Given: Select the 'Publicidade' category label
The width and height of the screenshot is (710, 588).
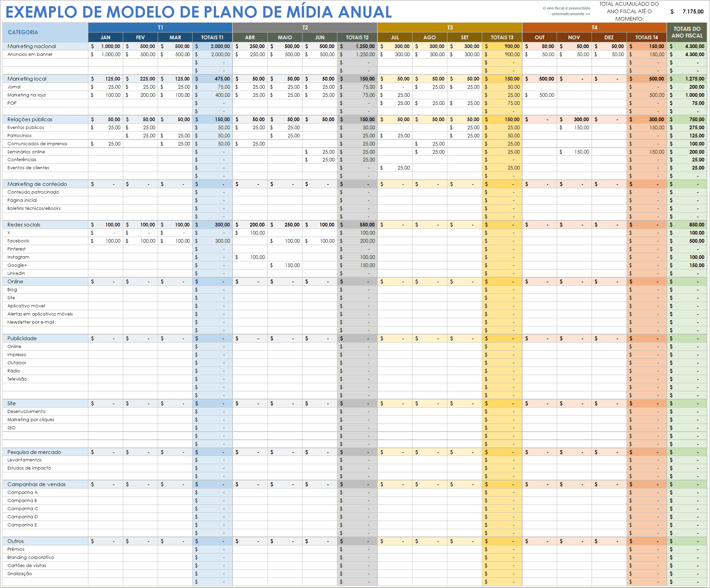Looking at the screenshot, I should click(22, 338).
